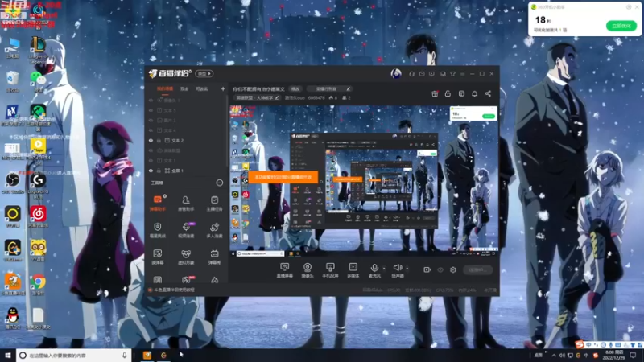Collapse the 工具箱 toolbox panel
This screenshot has height=362, width=644.
pos(220,183)
